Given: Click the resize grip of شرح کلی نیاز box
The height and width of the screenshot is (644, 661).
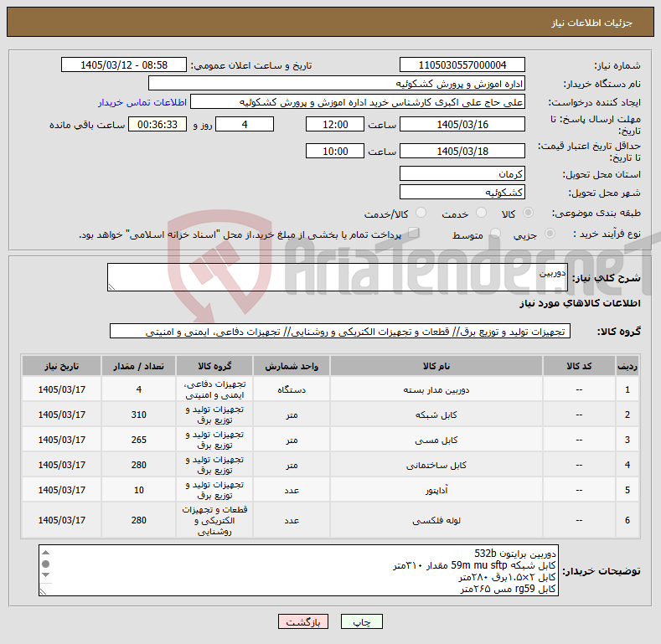Looking at the screenshot, I should [x=111, y=287].
